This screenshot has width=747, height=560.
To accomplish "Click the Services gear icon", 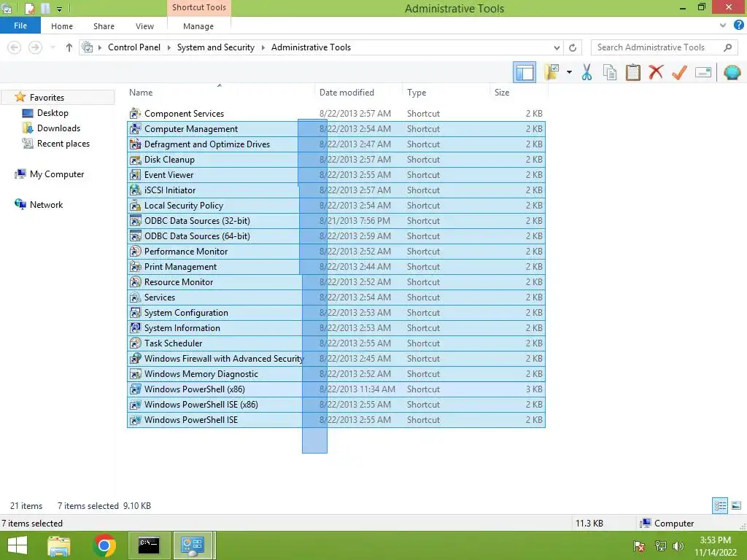I will pyautogui.click(x=135, y=297).
